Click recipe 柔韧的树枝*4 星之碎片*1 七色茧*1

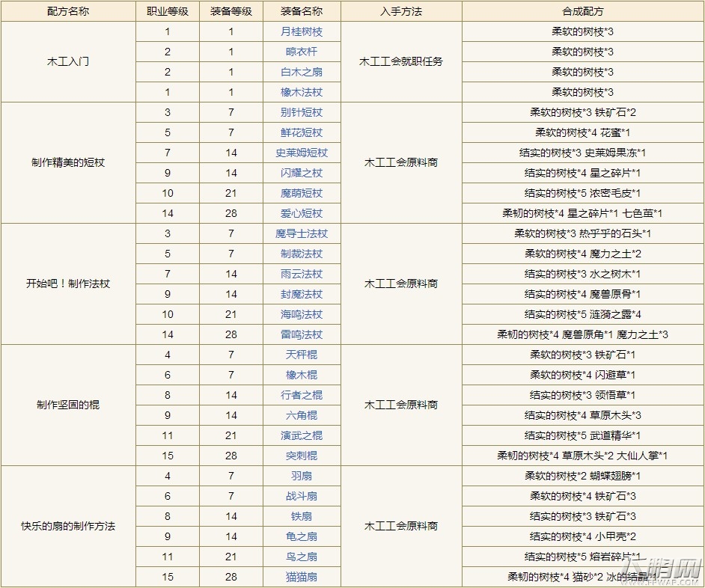pos(583,213)
